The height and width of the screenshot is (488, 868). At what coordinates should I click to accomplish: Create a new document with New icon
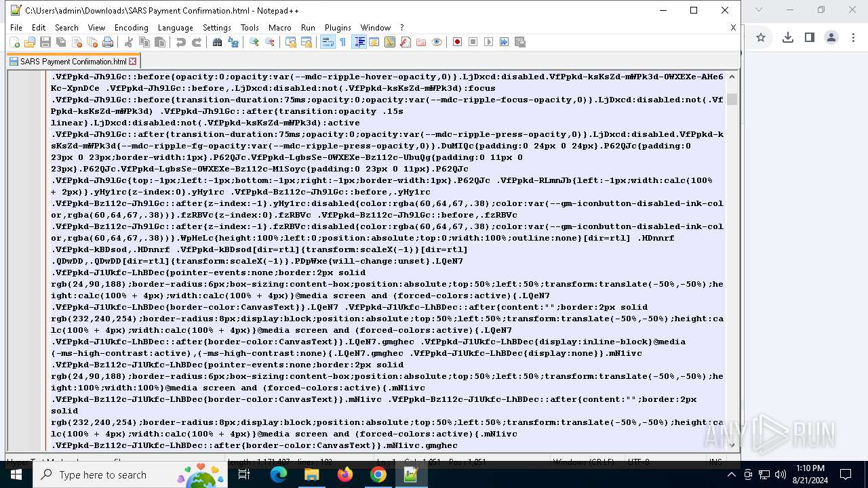coord(14,42)
